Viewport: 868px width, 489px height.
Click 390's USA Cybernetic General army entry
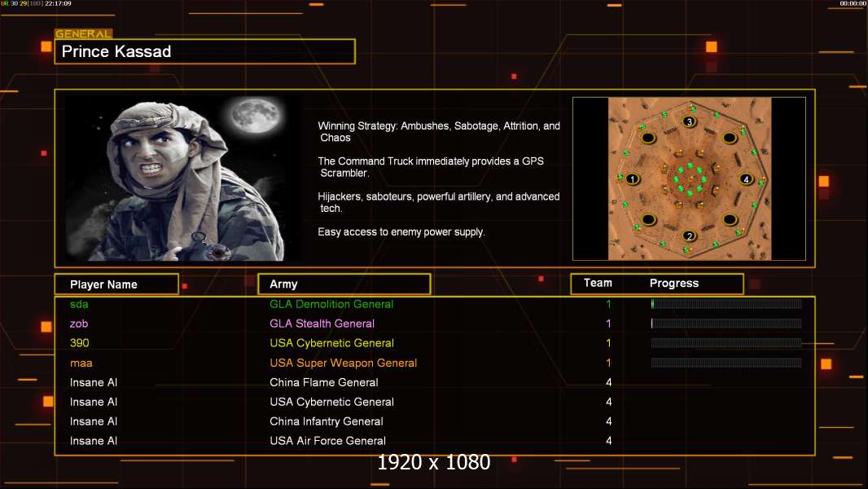pos(331,343)
